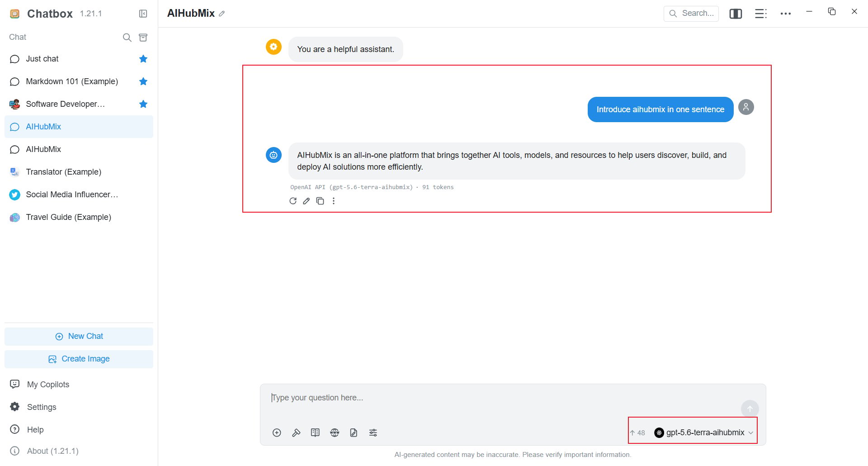
Task: Open the three-dot more options in header
Action: click(x=786, y=14)
